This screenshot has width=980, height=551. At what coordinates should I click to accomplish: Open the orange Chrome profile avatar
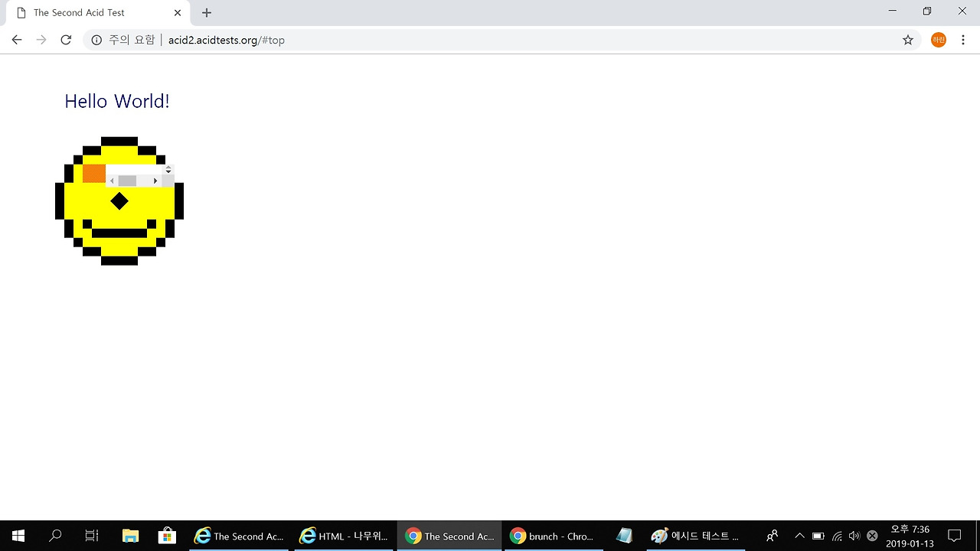click(x=939, y=40)
